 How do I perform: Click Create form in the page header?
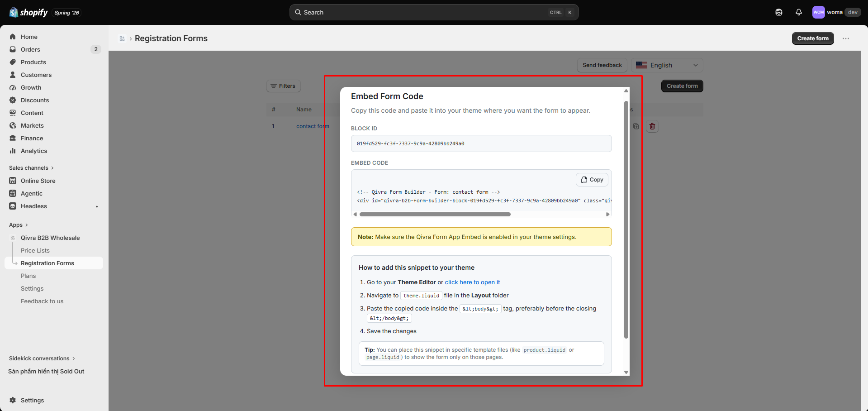point(813,38)
